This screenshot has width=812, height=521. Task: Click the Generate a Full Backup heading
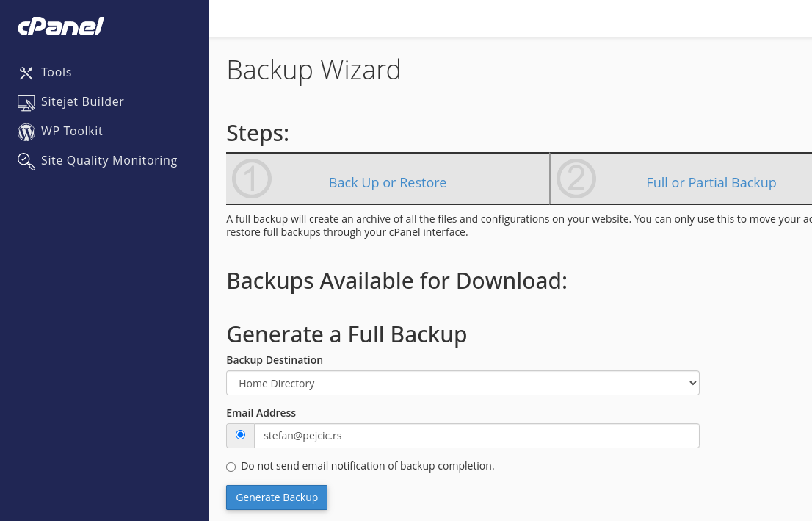coord(347,334)
